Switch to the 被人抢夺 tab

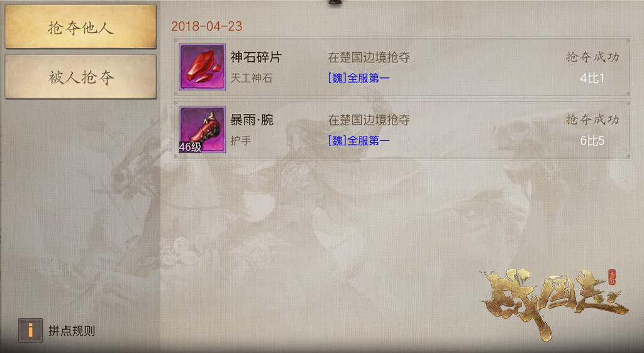click(x=80, y=77)
